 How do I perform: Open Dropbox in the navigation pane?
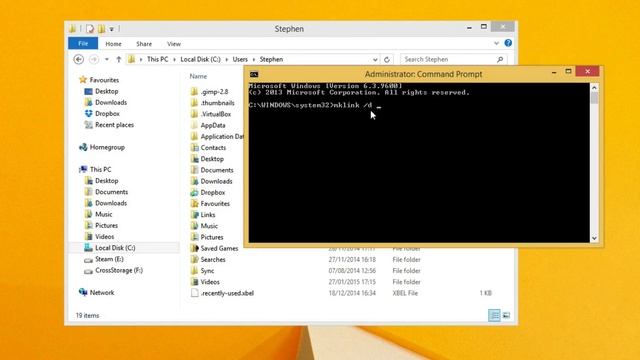pos(107,114)
